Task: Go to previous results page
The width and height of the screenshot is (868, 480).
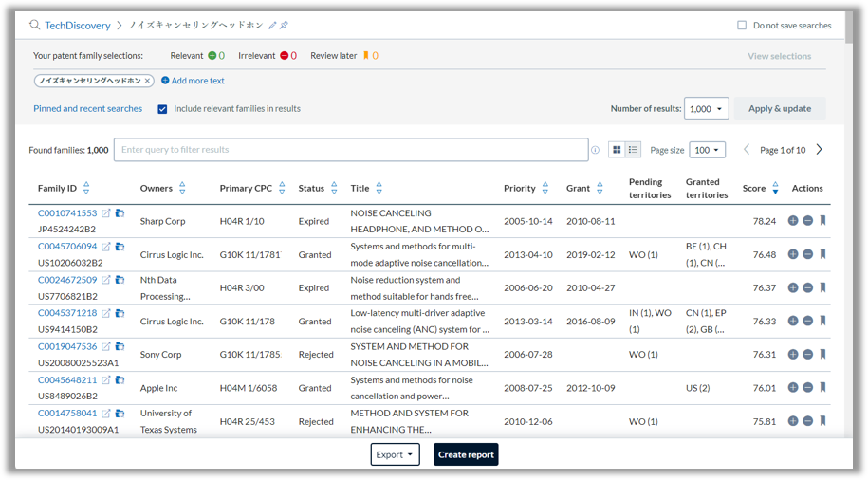Action: click(x=747, y=150)
